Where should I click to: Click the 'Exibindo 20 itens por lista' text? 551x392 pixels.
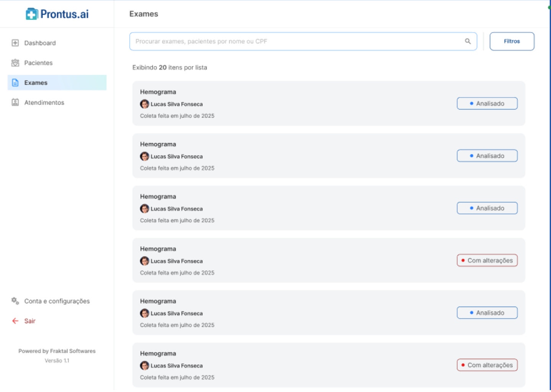click(x=170, y=67)
